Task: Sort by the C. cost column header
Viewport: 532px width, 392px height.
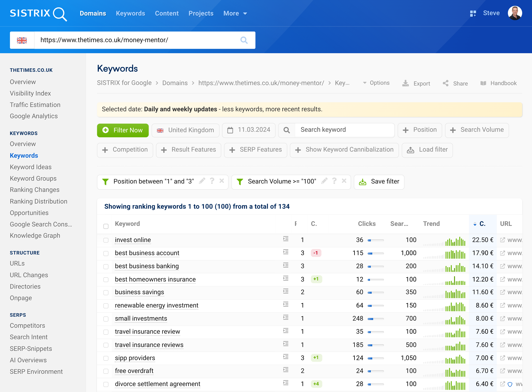Action: (x=483, y=224)
